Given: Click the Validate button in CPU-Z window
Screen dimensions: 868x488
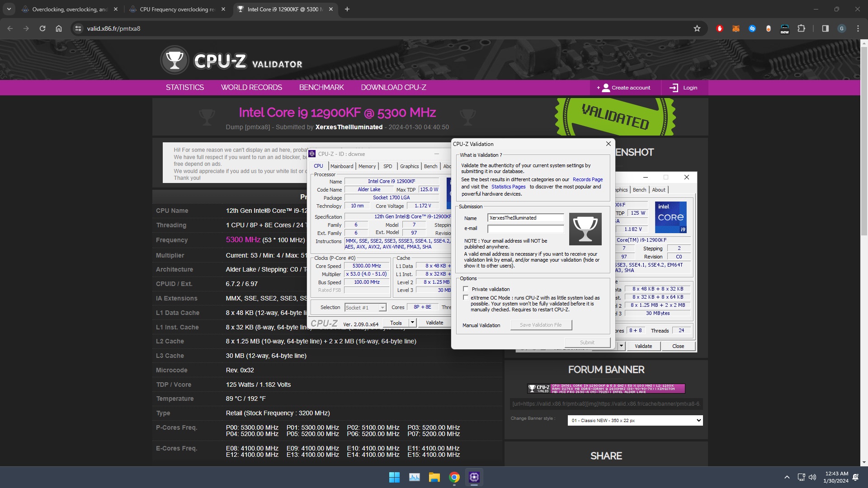Looking at the screenshot, I should (x=434, y=323).
